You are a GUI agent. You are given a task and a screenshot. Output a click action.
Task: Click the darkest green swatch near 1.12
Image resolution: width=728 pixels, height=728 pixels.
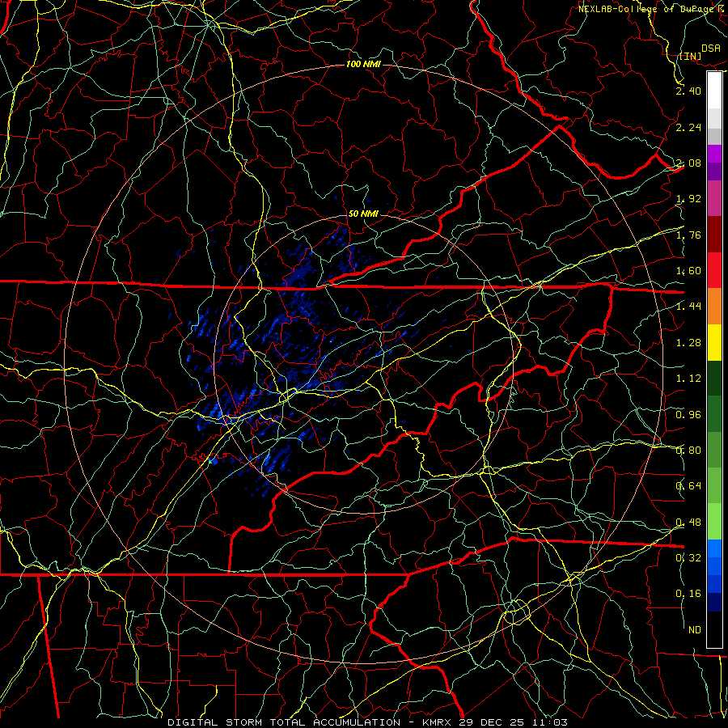click(x=714, y=378)
